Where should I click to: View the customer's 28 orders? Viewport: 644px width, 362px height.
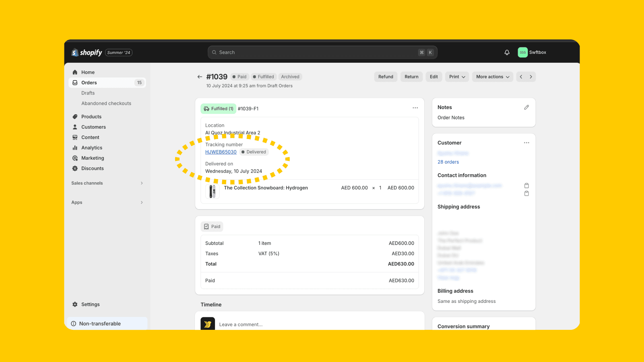(x=448, y=162)
